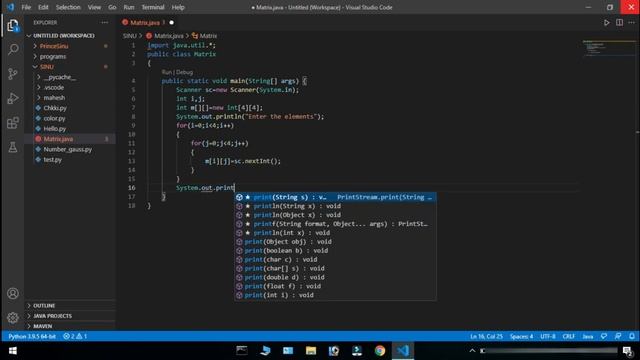Open Chrome from the taskbar
Image resolution: width=640 pixels, height=360 pixels.
point(380,351)
